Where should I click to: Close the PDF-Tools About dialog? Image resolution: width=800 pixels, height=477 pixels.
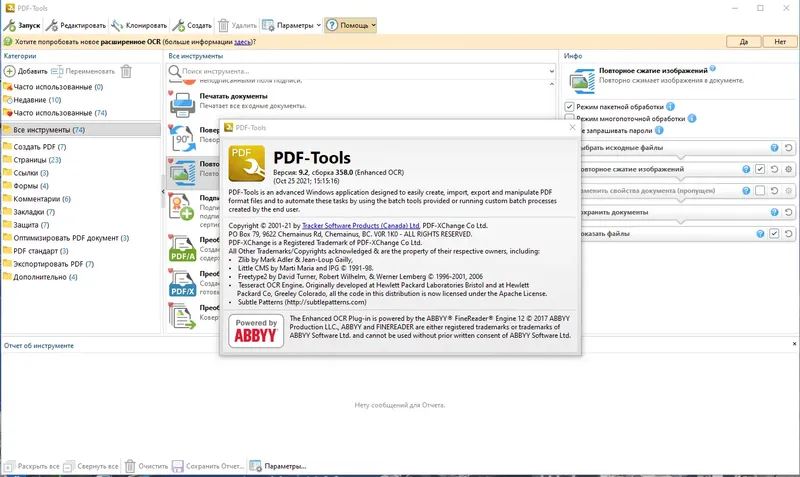pos(572,128)
